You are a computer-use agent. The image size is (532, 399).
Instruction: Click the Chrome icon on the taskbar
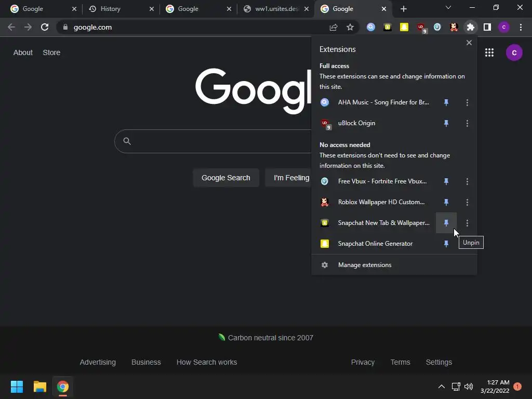click(63, 387)
